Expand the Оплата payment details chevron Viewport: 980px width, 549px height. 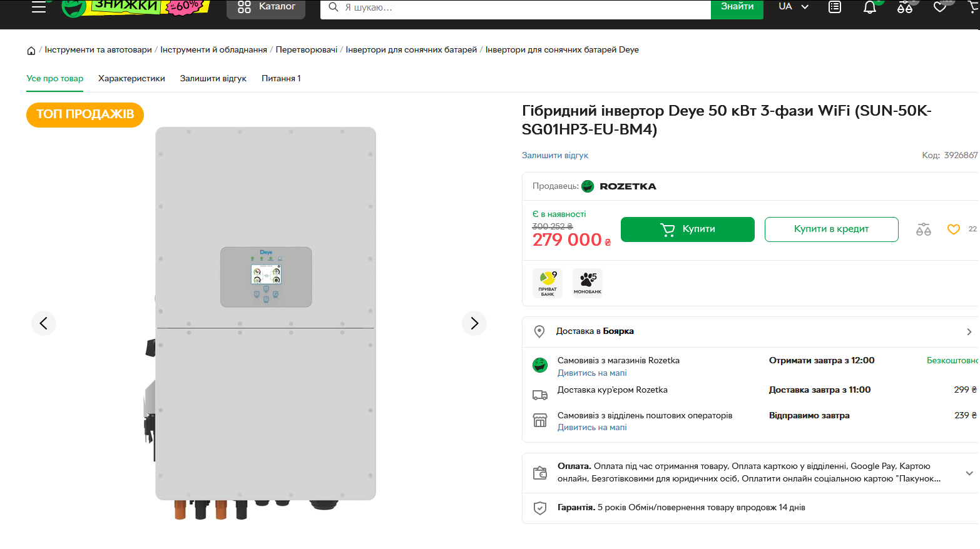(969, 473)
